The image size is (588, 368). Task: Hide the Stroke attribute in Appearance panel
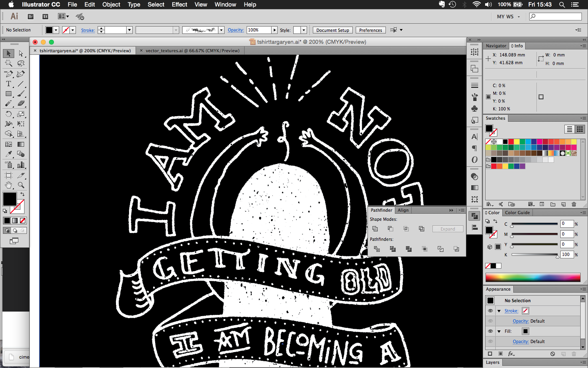[490, 311]
